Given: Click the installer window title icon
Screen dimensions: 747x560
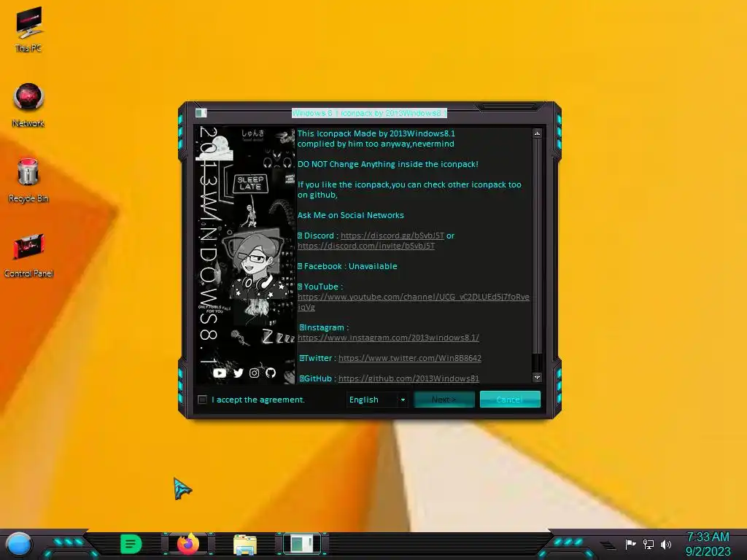Looking at the screenshot, I should 201,113.
